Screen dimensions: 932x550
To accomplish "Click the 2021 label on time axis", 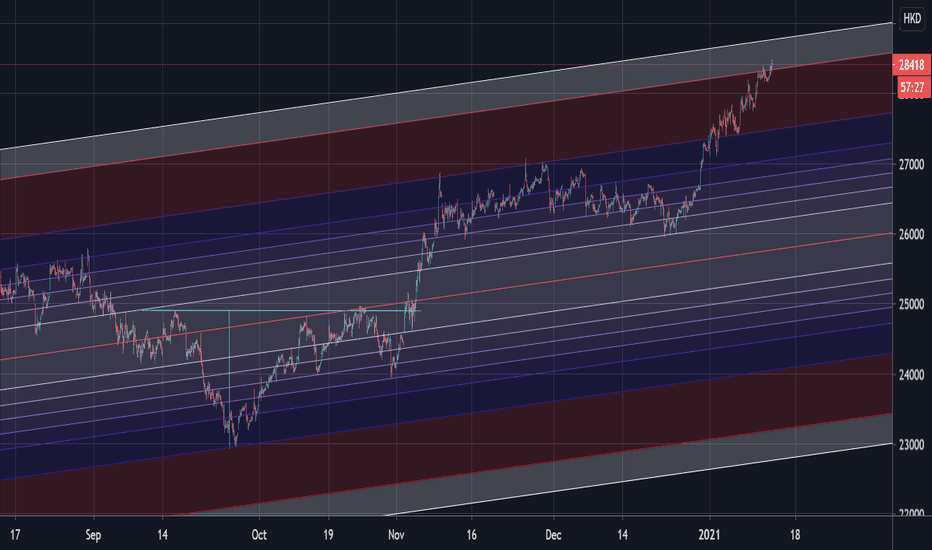I will 709,535.
